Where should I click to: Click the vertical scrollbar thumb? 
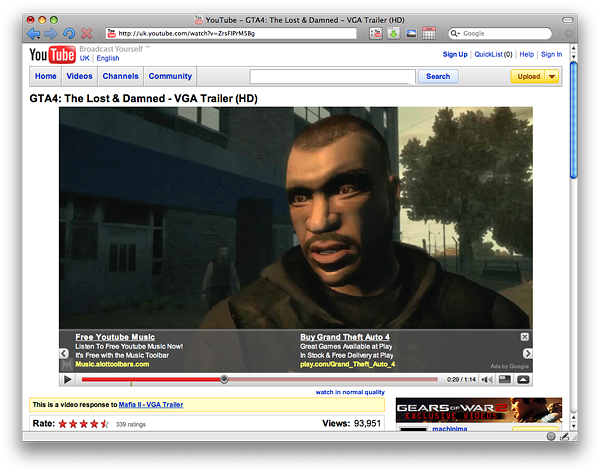573,120
